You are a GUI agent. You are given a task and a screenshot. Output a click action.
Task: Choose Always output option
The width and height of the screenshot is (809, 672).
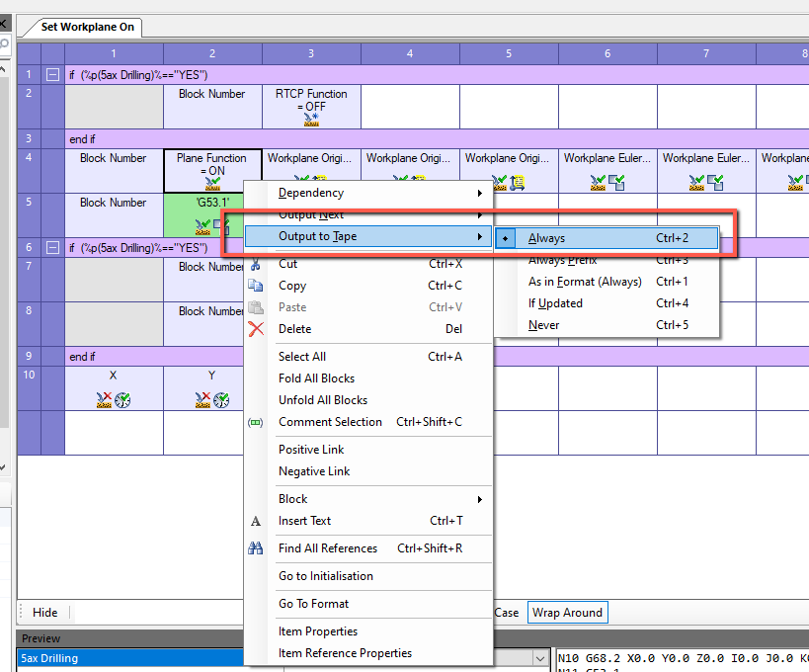point(607,238)
